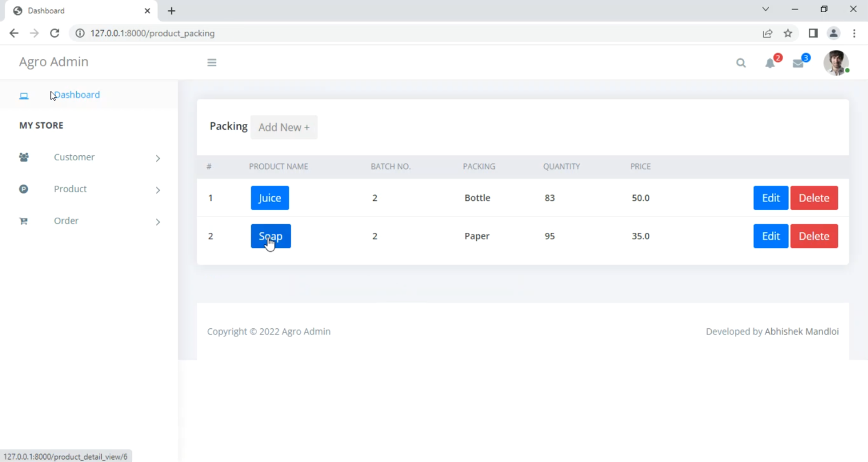Viewport: 868px width, 462px height.
Task: Click the hamburger menu icon to toggle sidebar
Action: (212, 63)
